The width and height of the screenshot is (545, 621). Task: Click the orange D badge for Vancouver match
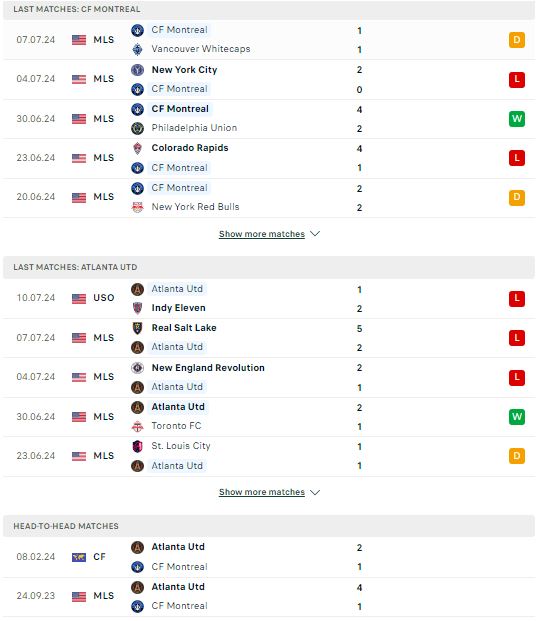click(517, 40)
